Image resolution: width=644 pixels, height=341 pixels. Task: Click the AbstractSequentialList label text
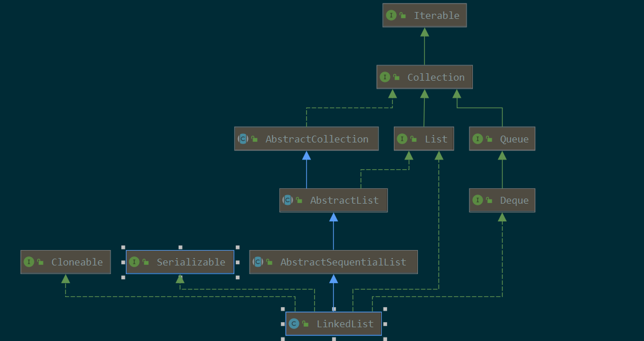[343, 262]
